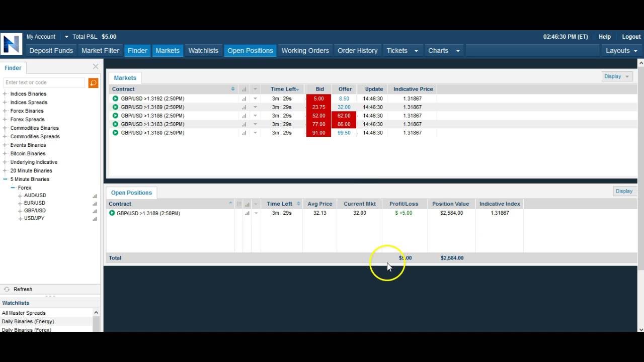
Task: Expand Commodities Binaries tree node
Action: (x=5, y=128)
